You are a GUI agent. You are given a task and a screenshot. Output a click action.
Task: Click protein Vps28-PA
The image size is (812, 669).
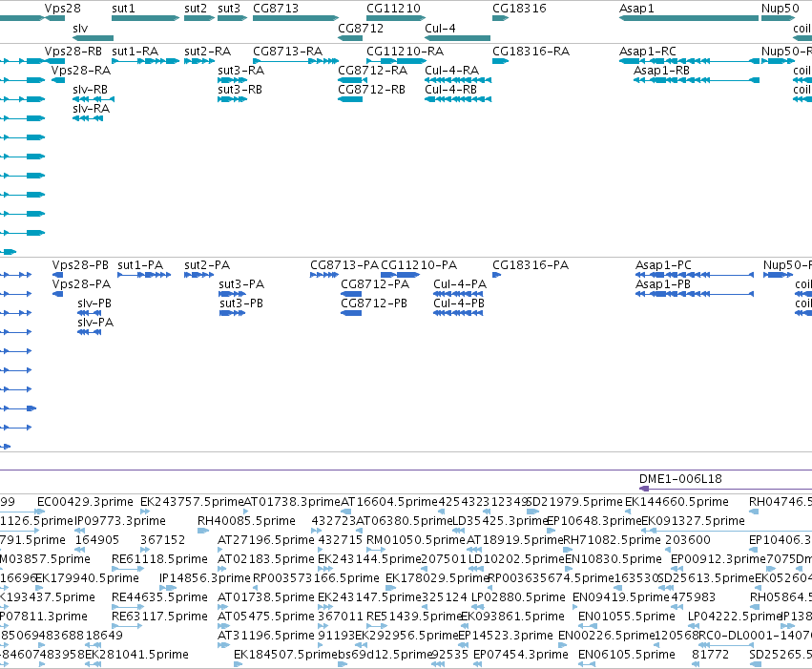[x=81, y=284]
